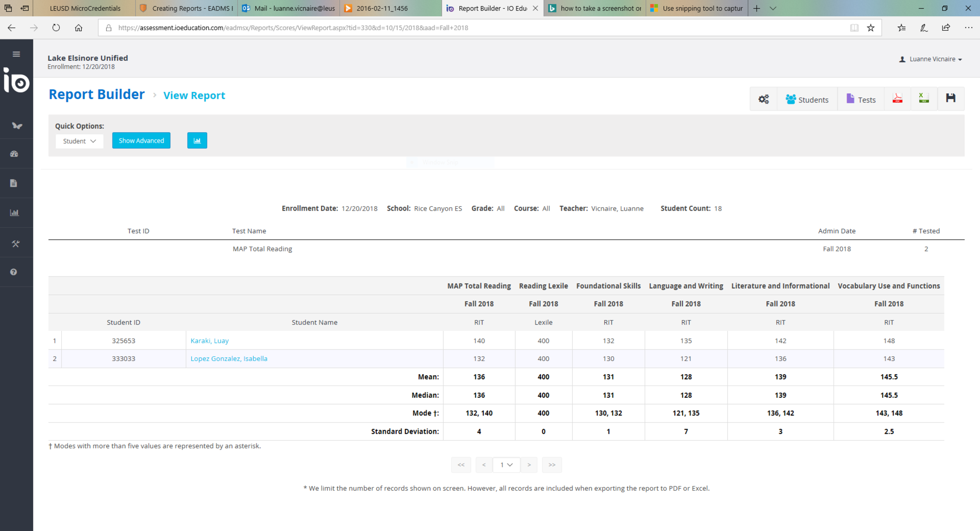Open reports bar chart sidebar icon
980x531 pixels.
(14, 213)
